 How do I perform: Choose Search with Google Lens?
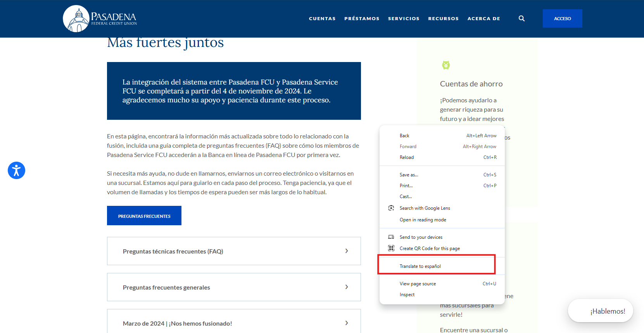click(x=442, y=208)
